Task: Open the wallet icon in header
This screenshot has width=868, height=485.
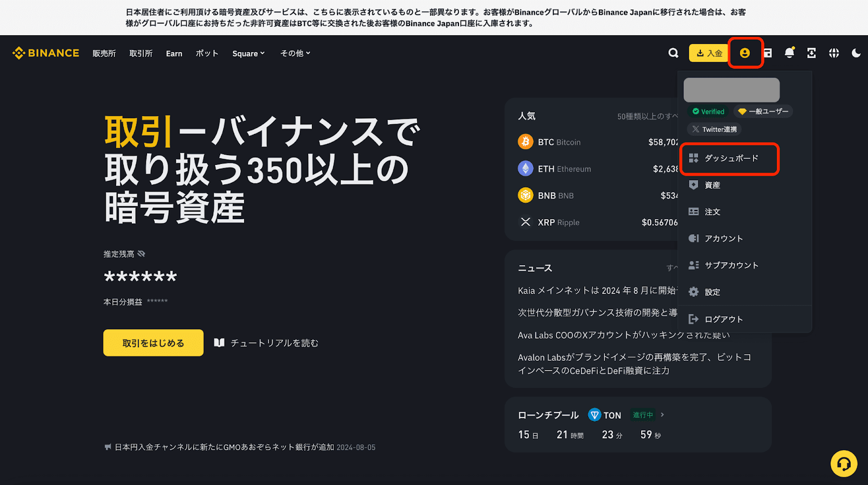Action: tap(768, 53)
